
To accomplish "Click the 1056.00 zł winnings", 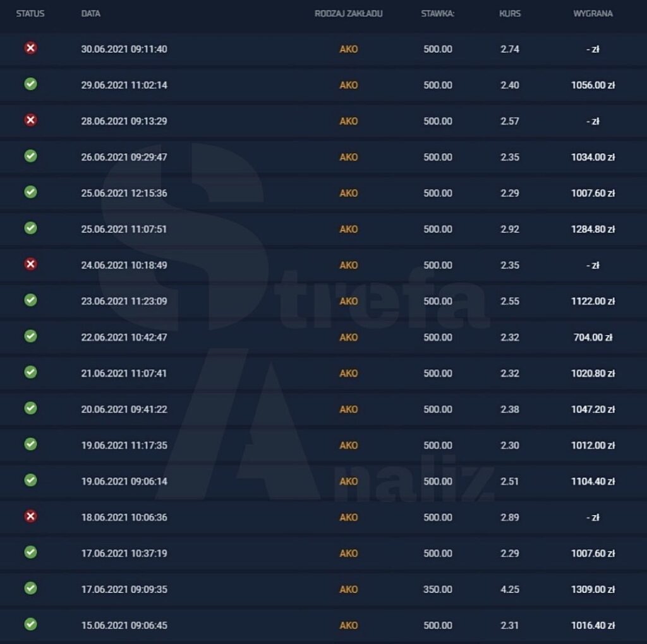I will pyautogui.click(x=593, y=85).
